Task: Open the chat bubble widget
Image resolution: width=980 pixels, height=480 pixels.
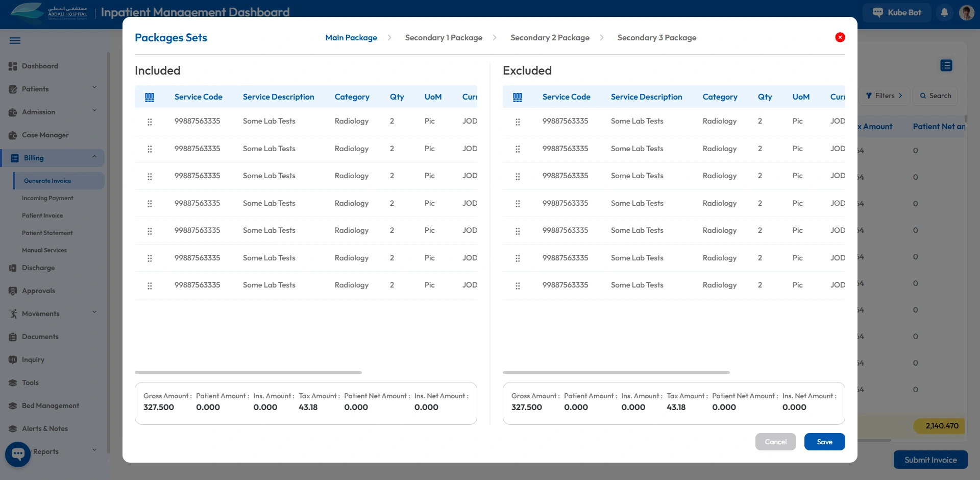Action: (x=18, y=453)
